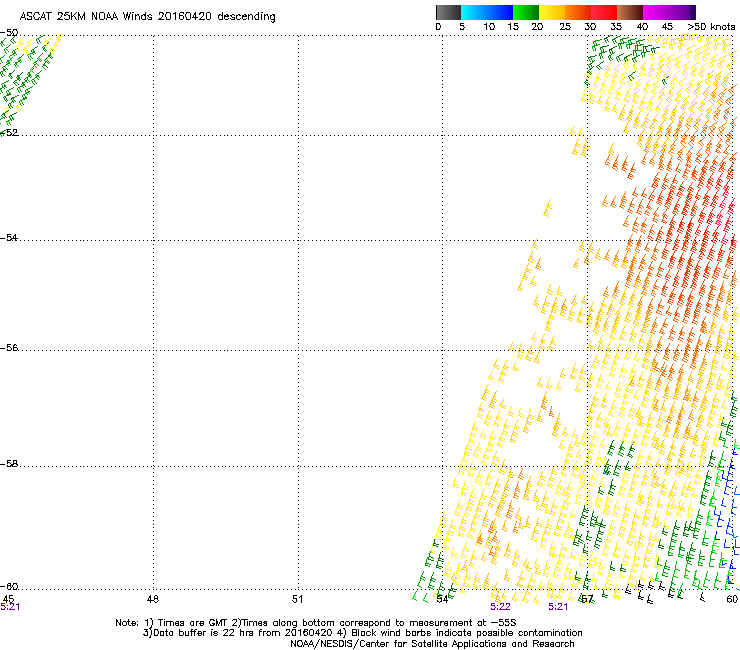Click the '45' longitude label at bottom-left

click(x=8, y=599)
